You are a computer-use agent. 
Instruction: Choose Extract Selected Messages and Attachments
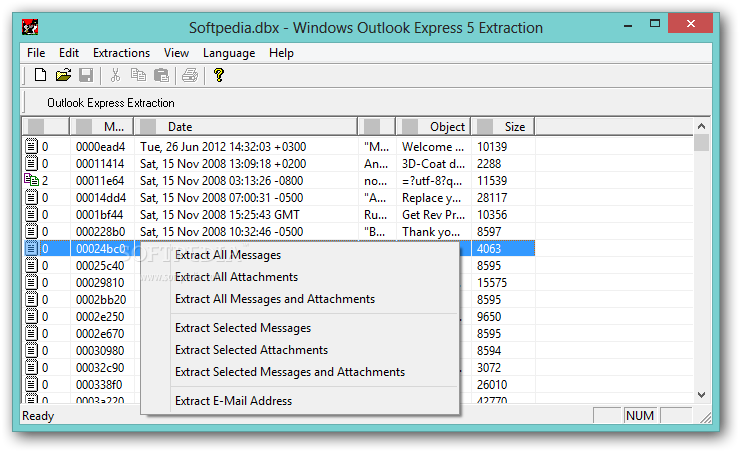[300, 372]
